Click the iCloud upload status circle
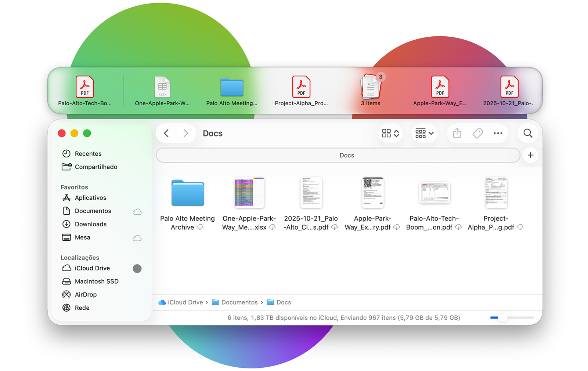Screen dimensions: 588x371 (137, 268)
